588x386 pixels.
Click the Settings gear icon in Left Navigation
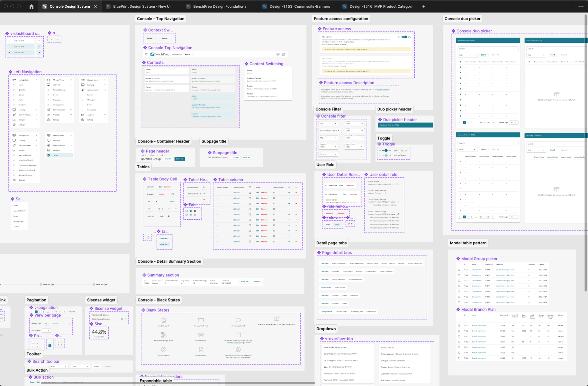tap(14, 125)
